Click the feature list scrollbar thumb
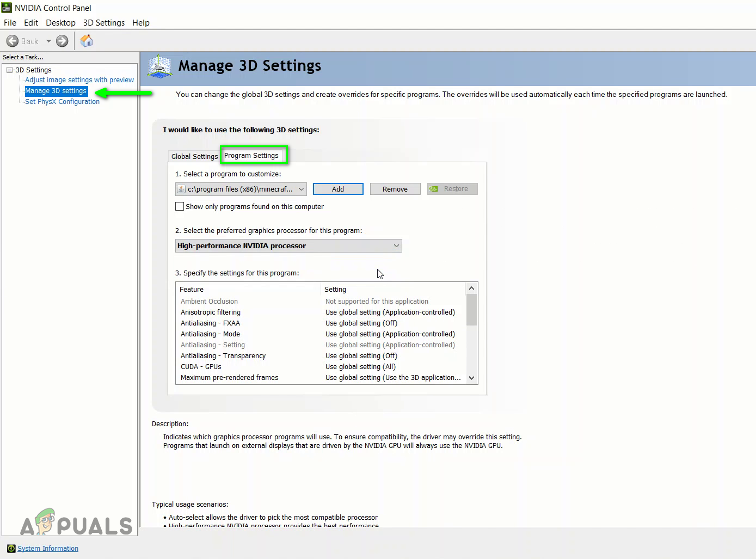The height and width of the screenshot is (559, 756). point(471,310)
